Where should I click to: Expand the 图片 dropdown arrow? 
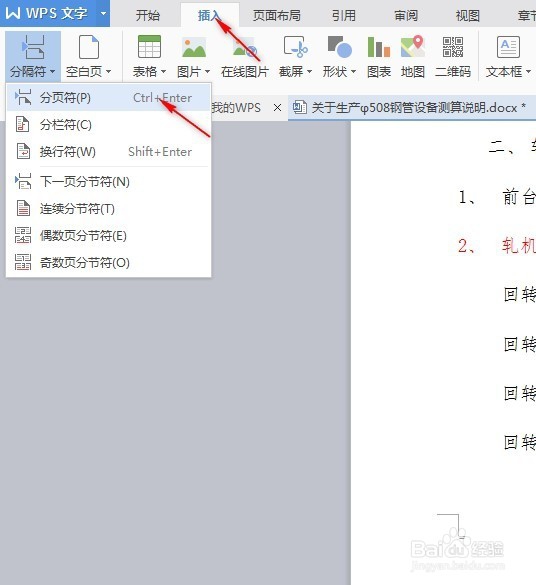coord(207,71)
